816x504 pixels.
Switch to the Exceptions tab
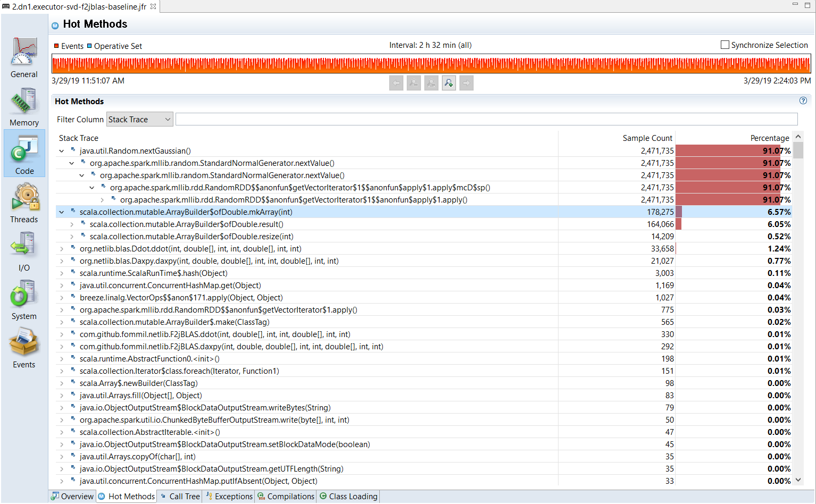[229, 496]
